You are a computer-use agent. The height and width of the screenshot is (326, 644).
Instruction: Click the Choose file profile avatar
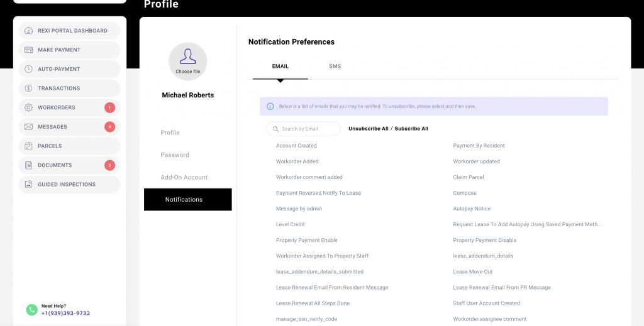[187, 62]
